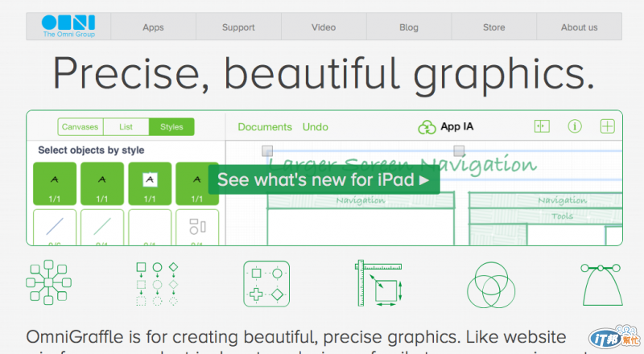The height and width of the screenshot is (354, 644).
Task: Click the left Navigation box label
Action: tap(361, 200)
